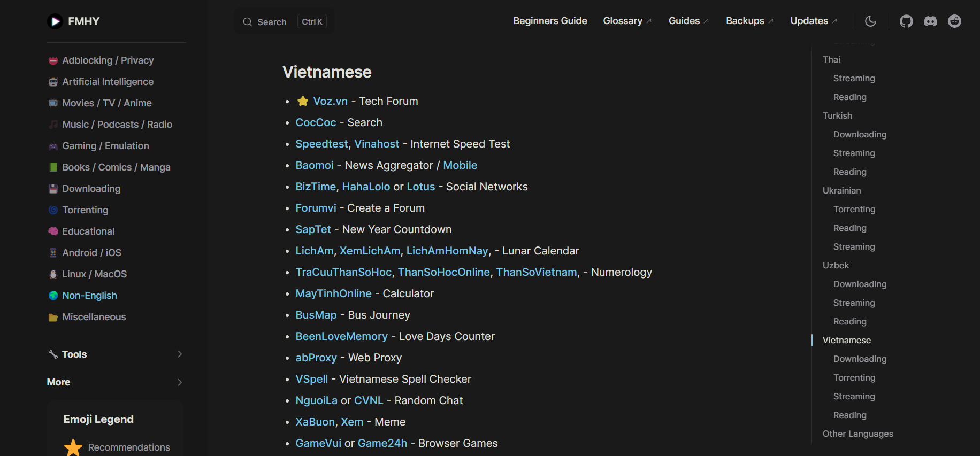This screenshot has width=980, height=456.
Task: Open the BeenLoveMemory link
Action: tap(341, 336)
